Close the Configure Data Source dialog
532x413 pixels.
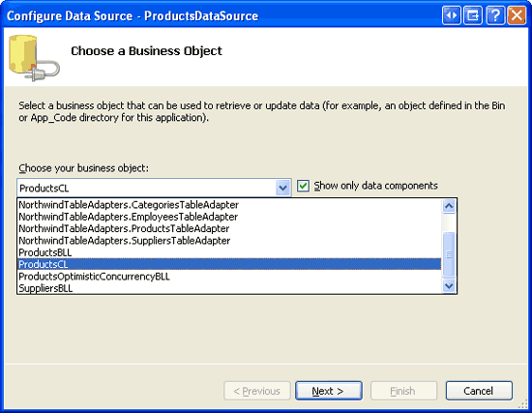click(x=517, y=15)
